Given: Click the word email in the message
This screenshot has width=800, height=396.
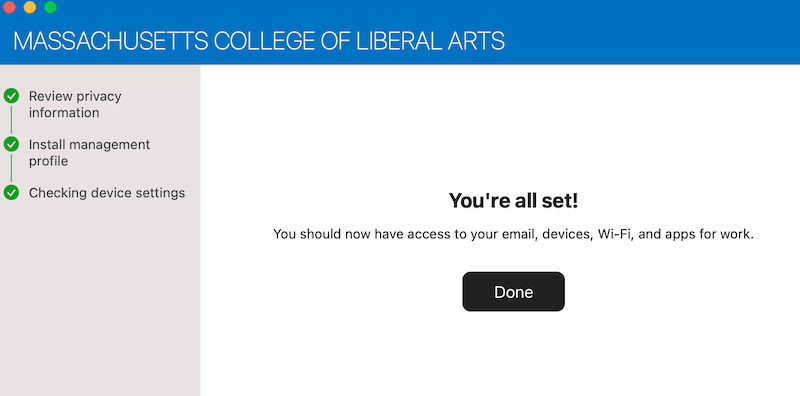Looking at the screenshot, I should (x=519, y=234).
